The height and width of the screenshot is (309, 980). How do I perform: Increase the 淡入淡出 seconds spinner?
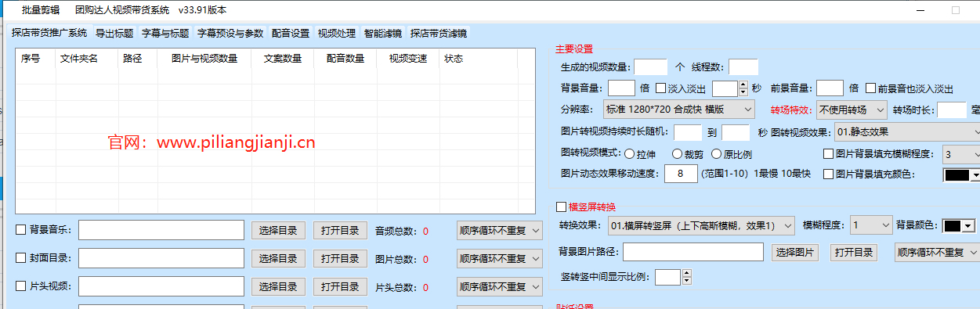coord(743,84)
